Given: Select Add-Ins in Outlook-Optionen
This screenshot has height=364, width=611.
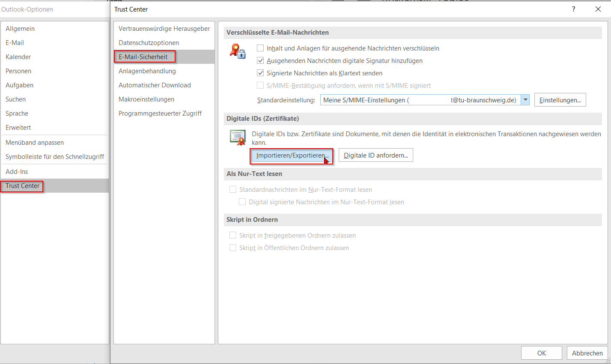Looking at the screenshot, I should 55,172.
